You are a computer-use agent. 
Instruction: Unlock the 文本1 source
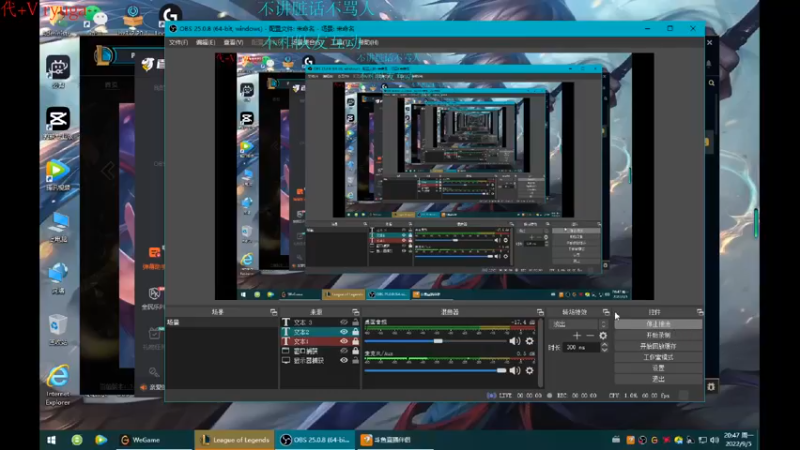355,341
